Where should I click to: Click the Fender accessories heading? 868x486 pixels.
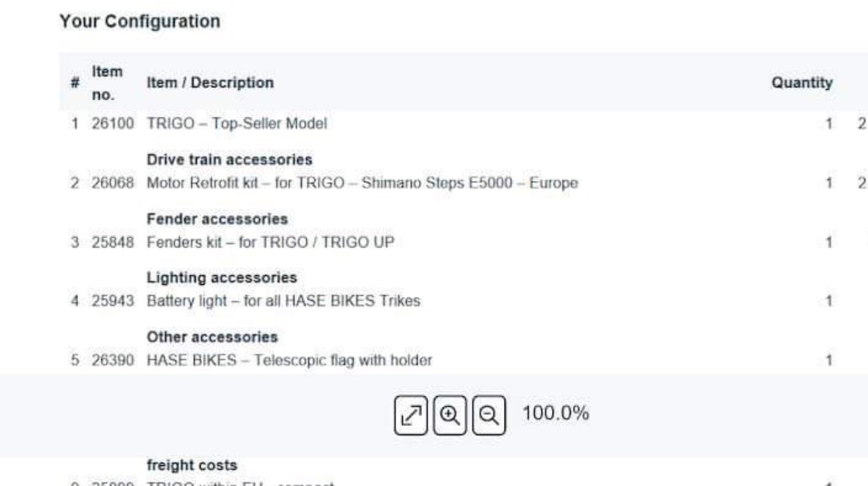click(217, 219)
